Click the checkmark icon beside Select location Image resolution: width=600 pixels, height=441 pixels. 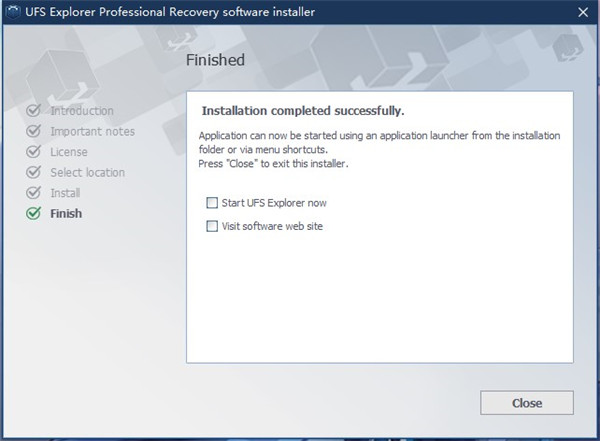[34, 173]
